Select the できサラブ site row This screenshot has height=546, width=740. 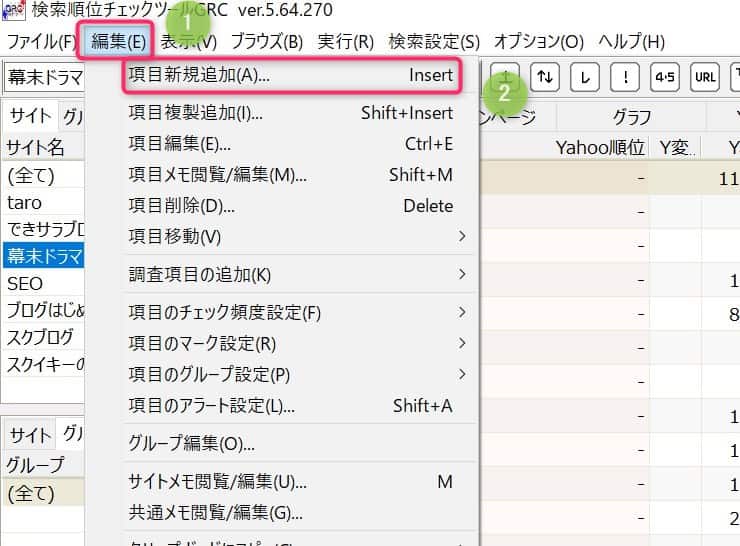pos(43,229)
